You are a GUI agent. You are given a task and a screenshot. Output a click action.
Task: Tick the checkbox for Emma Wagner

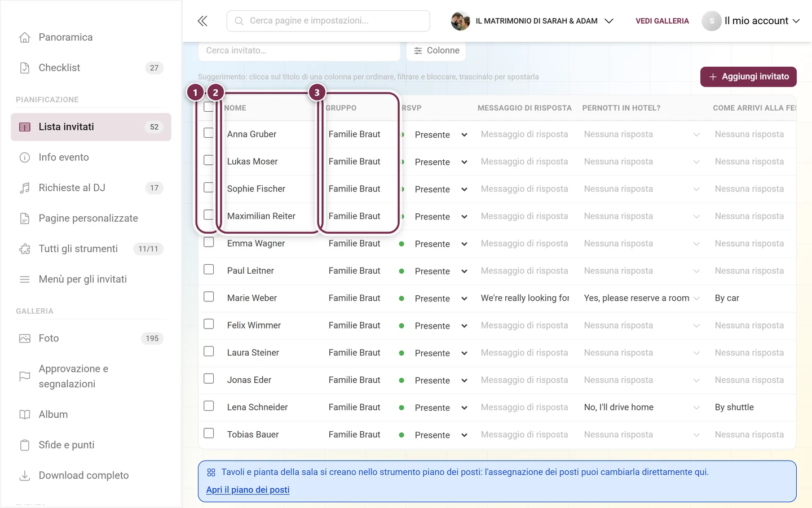(209, 242)
